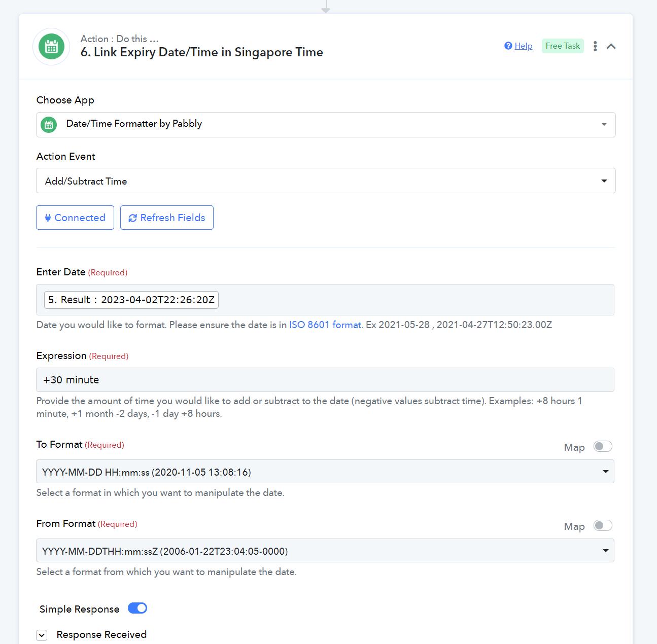
Task: Open the ISO 8601 format link
Action: click(x=325, y=325)
